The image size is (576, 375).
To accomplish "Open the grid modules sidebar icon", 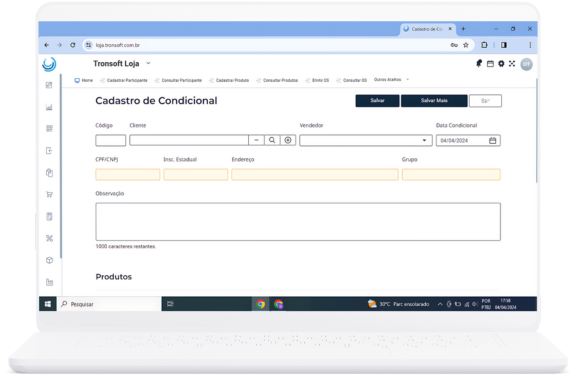I will (49, 129).
